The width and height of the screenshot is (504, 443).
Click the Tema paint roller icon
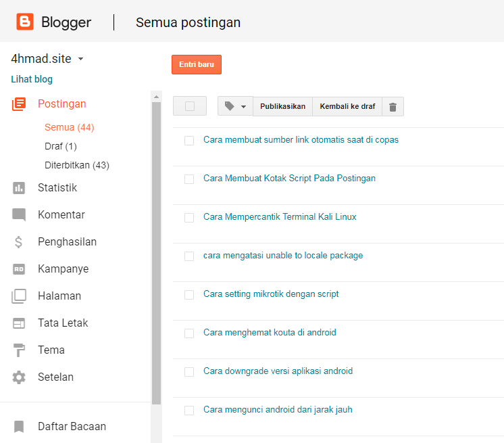[x=19, y=350]
